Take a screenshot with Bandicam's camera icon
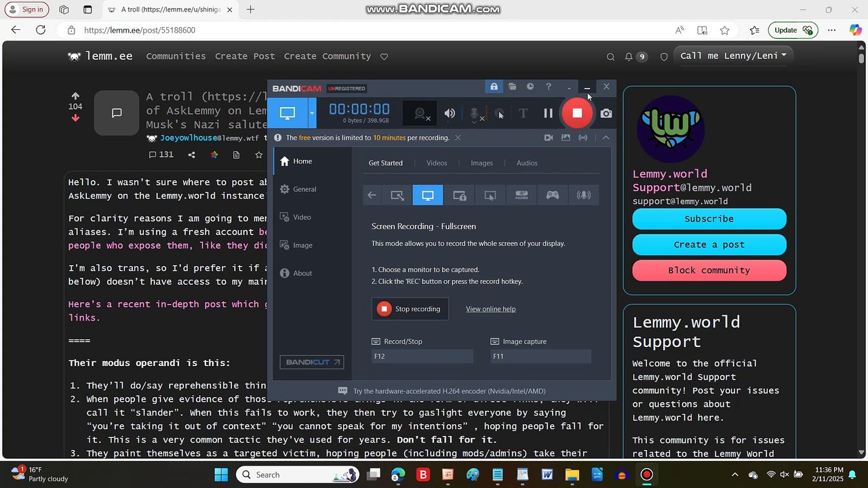The width and height of the screenshot is (868, 488). coord(606,113)
